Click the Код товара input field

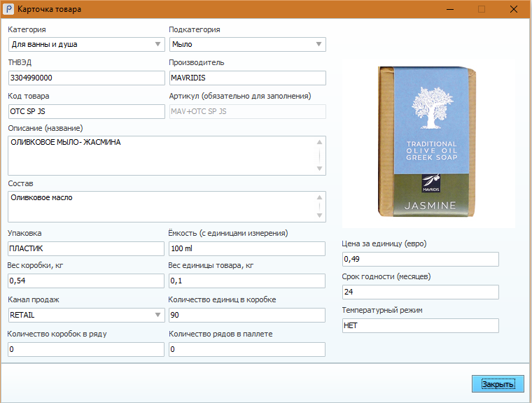click(85, 111)
